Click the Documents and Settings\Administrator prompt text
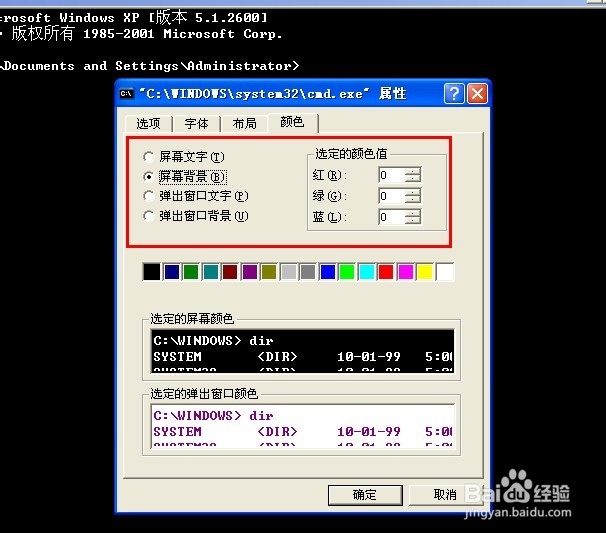 [150, 66]
